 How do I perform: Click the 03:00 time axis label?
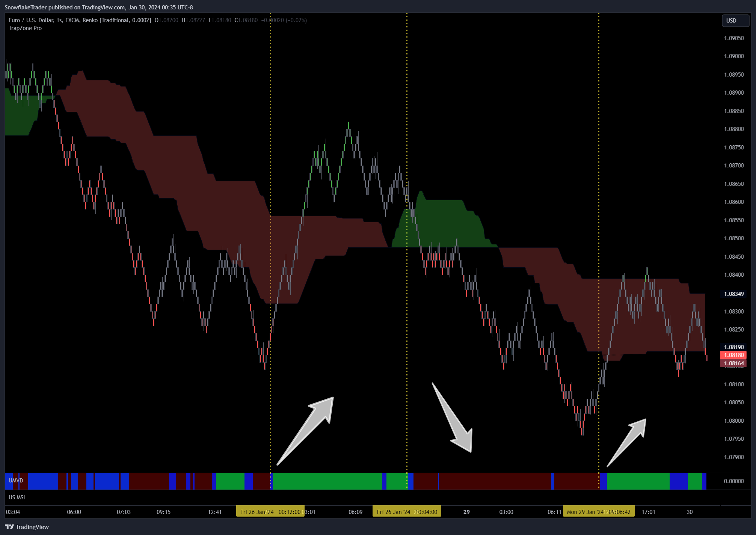point(506,512)
